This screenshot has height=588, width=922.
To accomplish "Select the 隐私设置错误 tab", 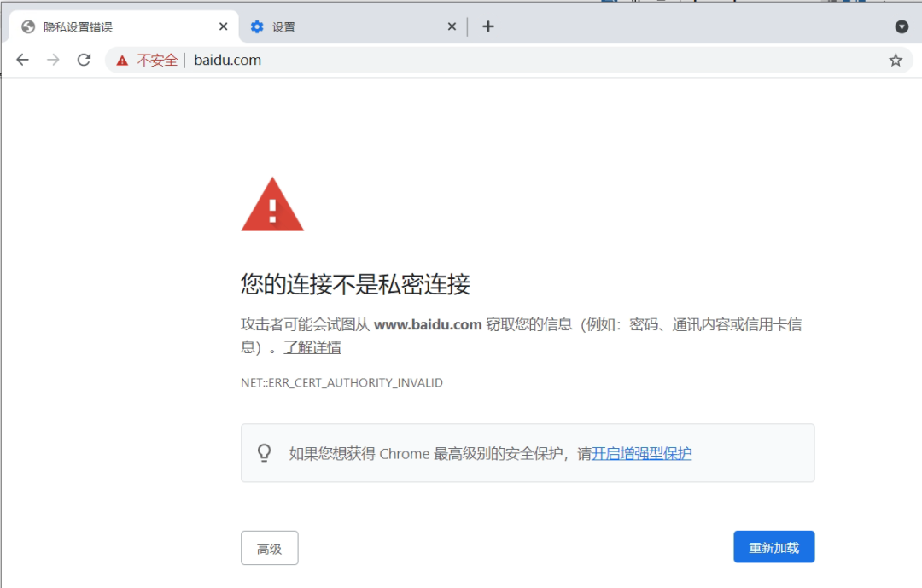I will click(124, 26).
